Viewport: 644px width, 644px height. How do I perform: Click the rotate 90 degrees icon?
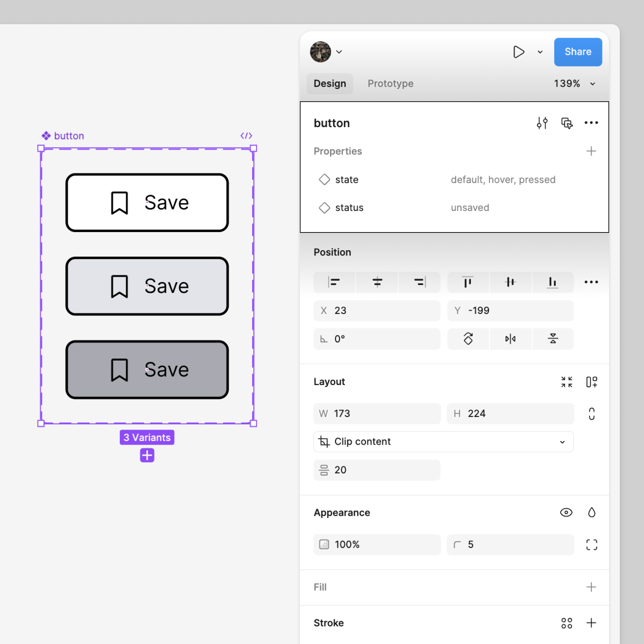468,339
